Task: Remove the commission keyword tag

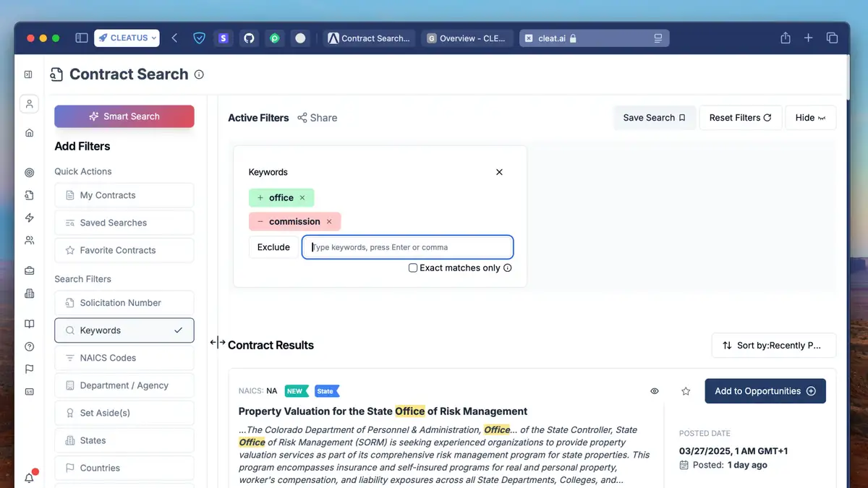Action: (329, 222)
